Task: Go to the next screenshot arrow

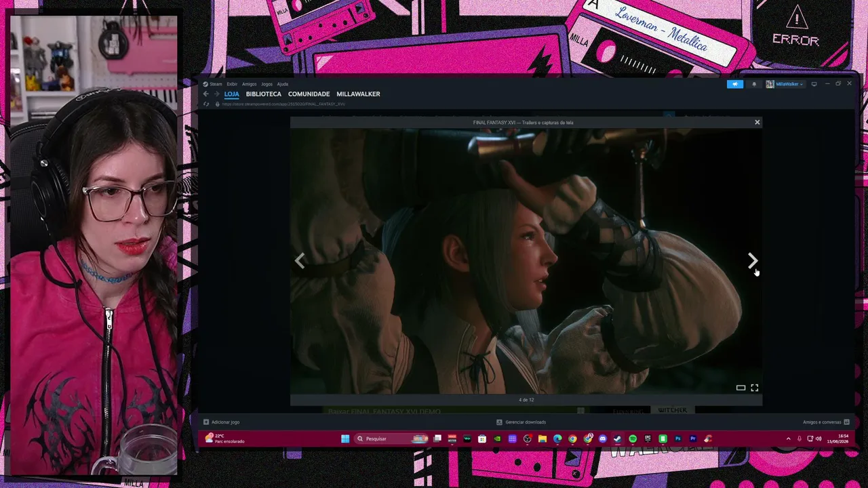Action: coord(752,260)
